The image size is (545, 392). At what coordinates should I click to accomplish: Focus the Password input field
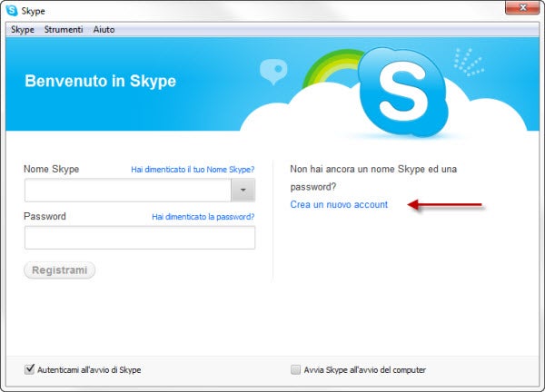(140, 238)
